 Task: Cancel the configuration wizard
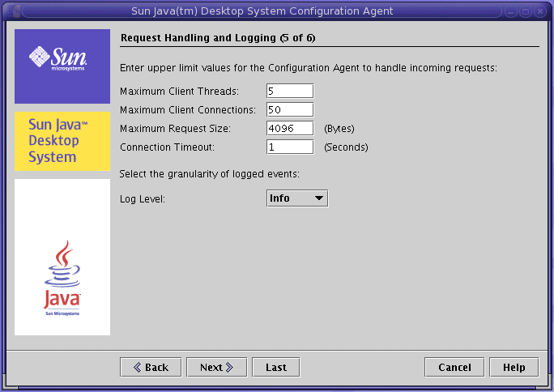pos(454,367)
